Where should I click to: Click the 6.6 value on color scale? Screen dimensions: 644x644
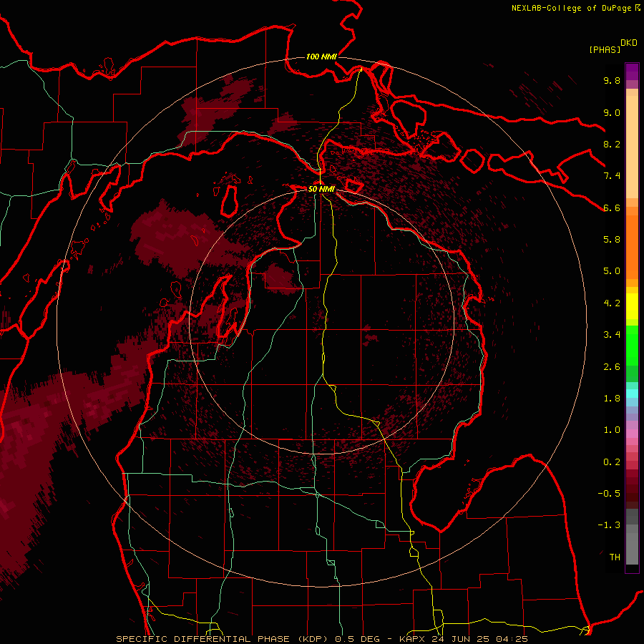coord(612,208)
